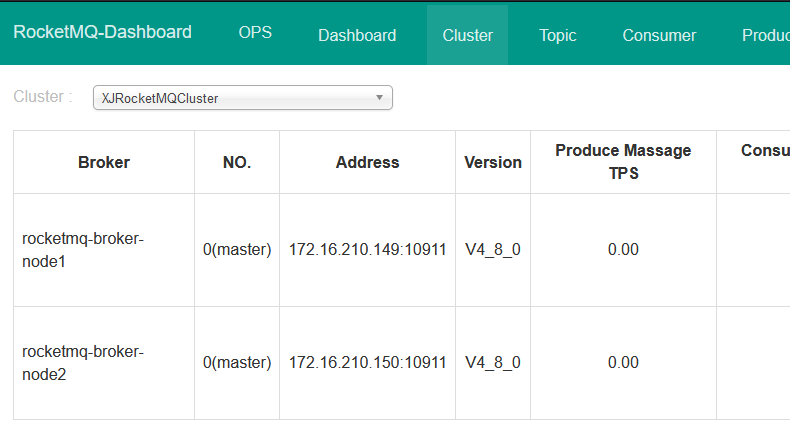The image size is (790, 437).
Task: Click the Produce Massage TPS header
Action: [623, 162]
